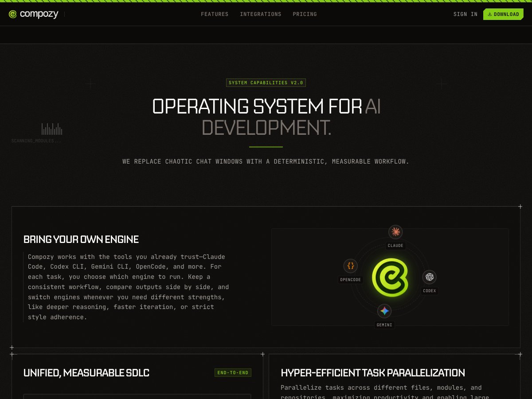Select the Codex OpenAI icon
The height and width of the screenshot is (399, 532).
click(x=429, y=278)
